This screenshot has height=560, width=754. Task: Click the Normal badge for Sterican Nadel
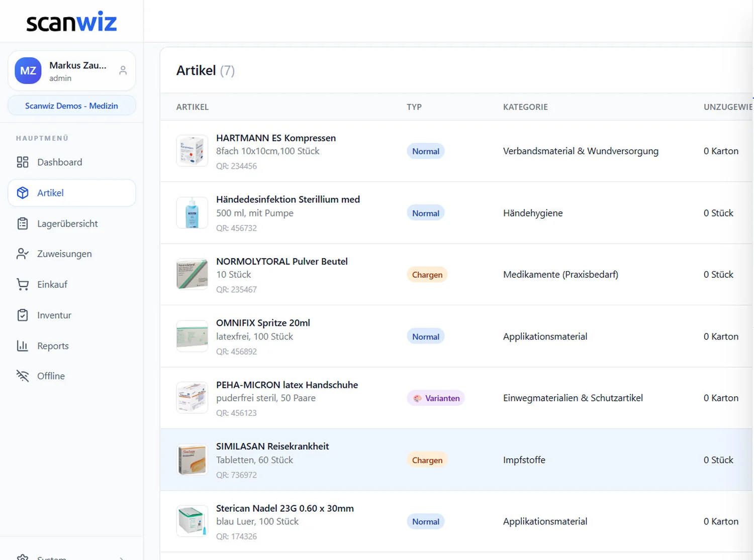pyautogui.click(x=426, y=522)
